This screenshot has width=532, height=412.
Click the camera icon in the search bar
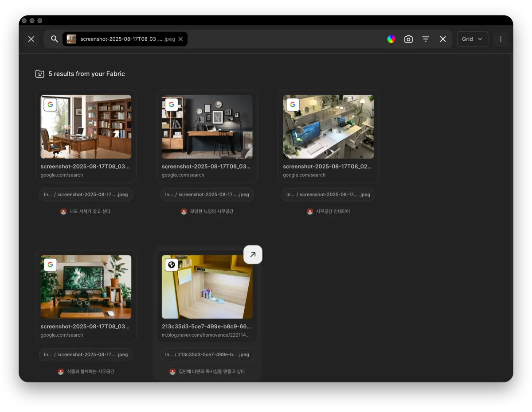[x=408, y=39]
